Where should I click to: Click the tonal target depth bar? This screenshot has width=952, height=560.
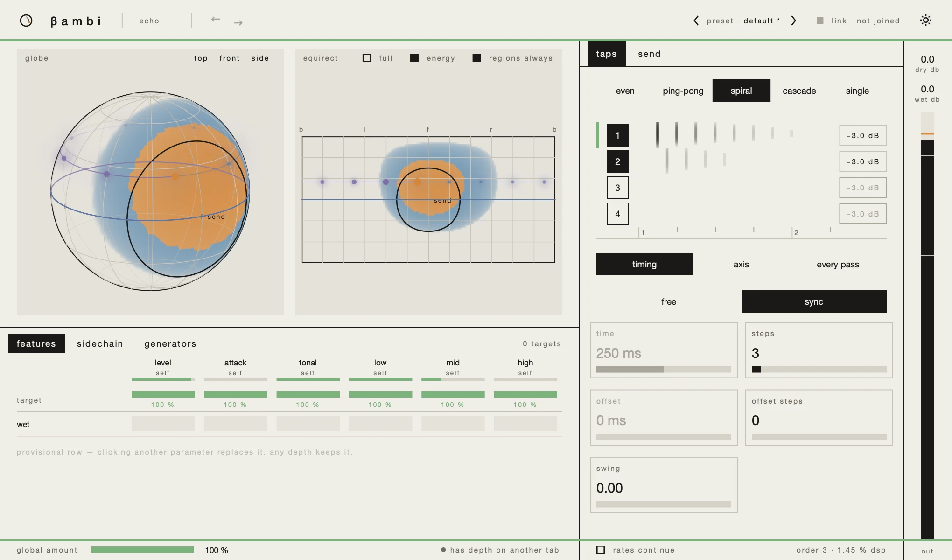pyautogui.click(x=308, y=394)
